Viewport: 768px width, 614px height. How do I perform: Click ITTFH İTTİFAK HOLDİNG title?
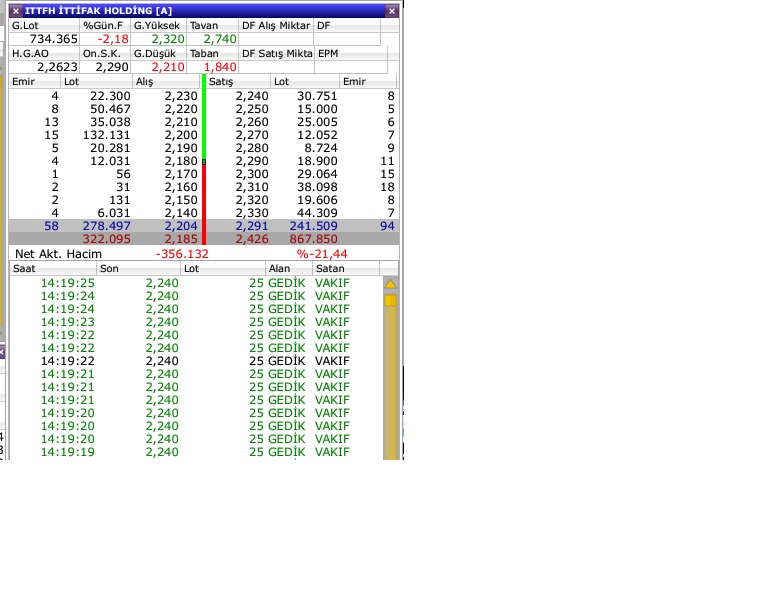[x=98, y=11]
